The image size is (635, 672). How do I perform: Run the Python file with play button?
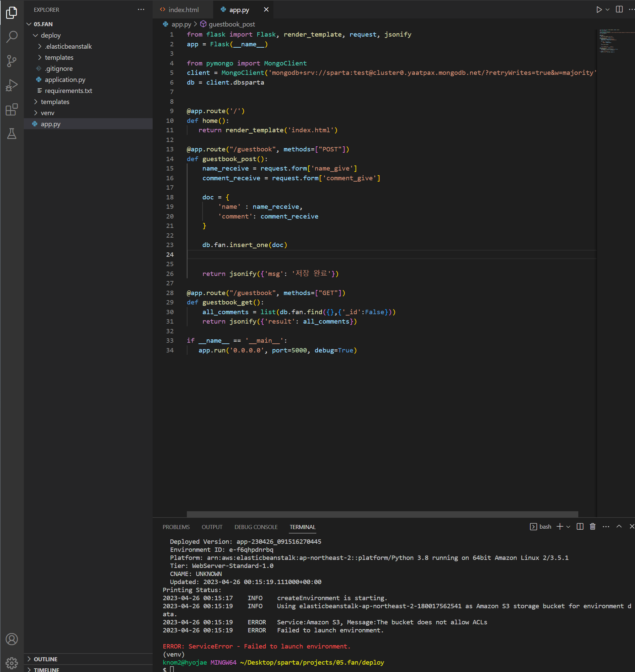coord(599,9)
